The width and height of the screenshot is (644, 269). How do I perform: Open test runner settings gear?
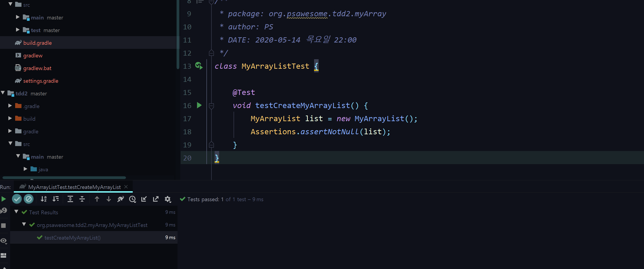(168, 199)
